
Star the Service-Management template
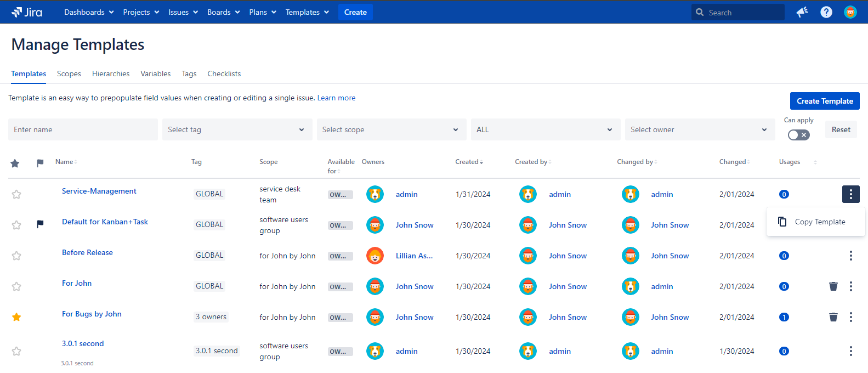pos(16,194)
